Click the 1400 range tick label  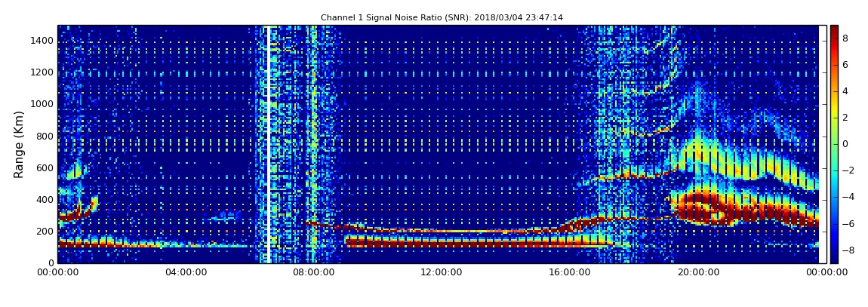42,41
